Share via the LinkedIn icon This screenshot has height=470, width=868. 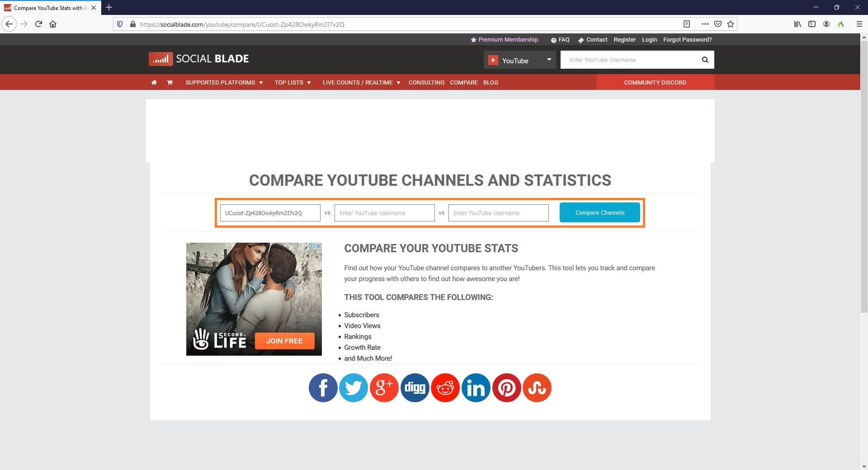(476, 388)
